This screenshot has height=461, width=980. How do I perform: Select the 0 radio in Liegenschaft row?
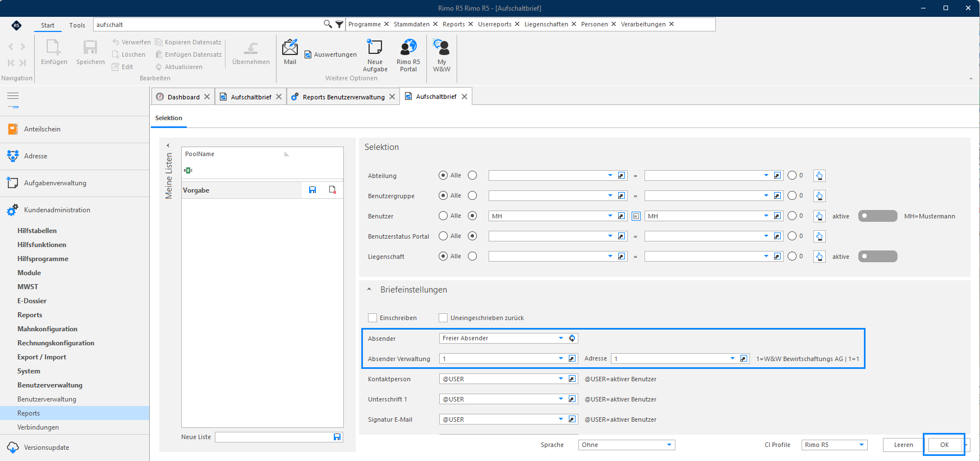792,256
